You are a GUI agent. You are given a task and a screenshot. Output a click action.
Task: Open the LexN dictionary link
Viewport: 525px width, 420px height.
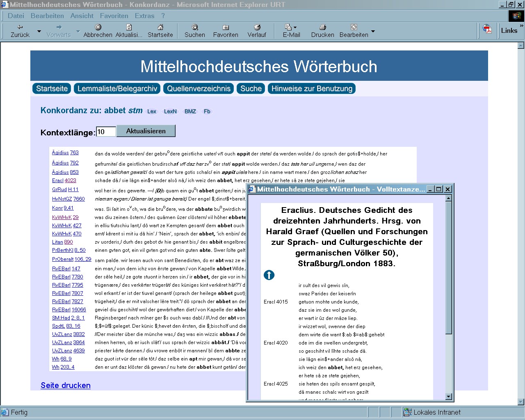170,111
